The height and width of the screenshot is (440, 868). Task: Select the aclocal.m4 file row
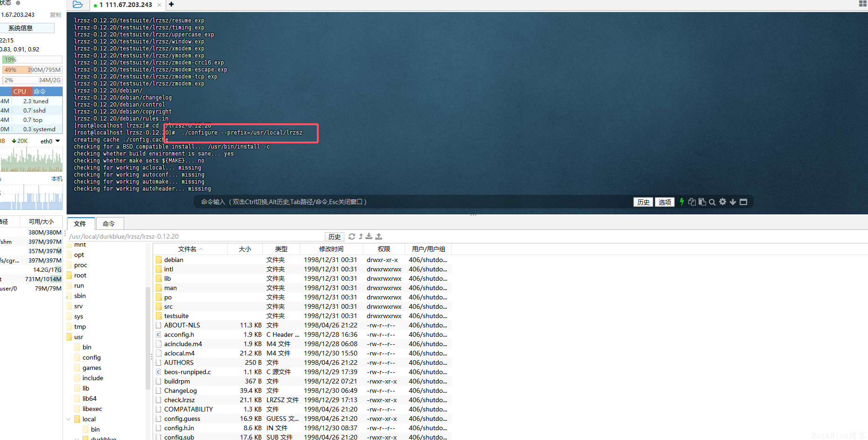tap(302, 353)
